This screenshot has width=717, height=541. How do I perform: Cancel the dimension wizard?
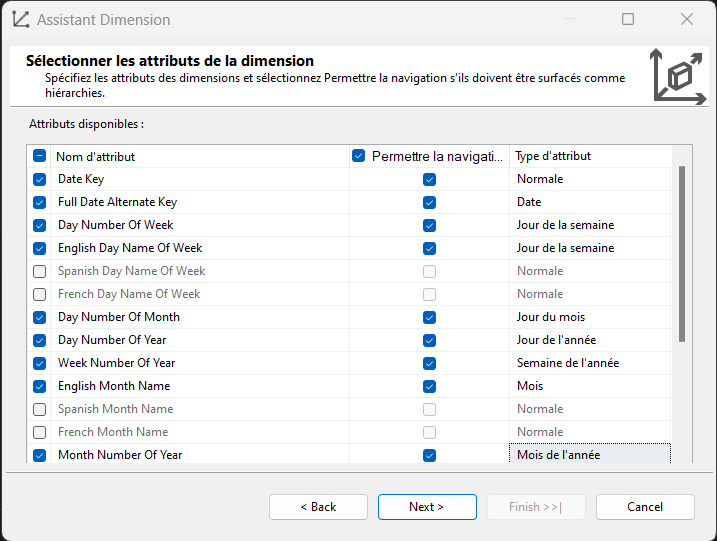coord(645,507)
